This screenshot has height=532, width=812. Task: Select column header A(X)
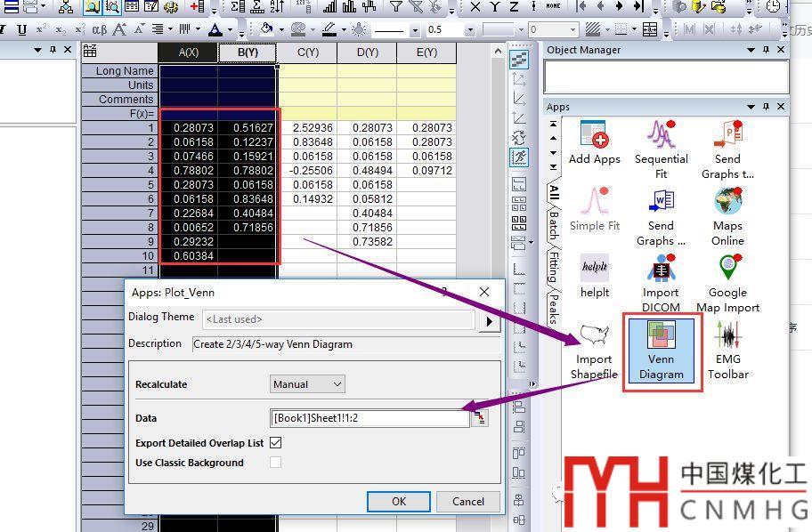[x=189, y=52]
